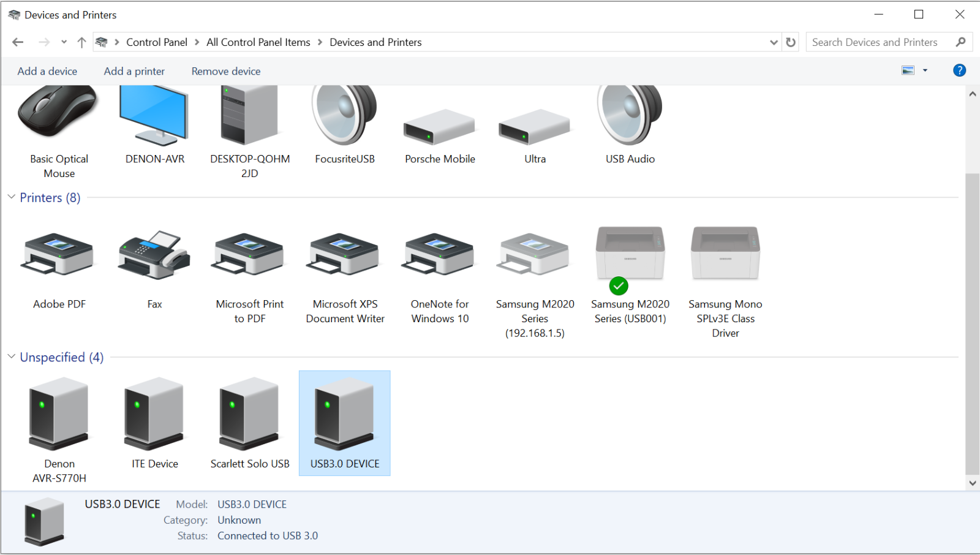Click the Unspecified (4) group heading
The image size is (980, 555).
tap(62, 357)
